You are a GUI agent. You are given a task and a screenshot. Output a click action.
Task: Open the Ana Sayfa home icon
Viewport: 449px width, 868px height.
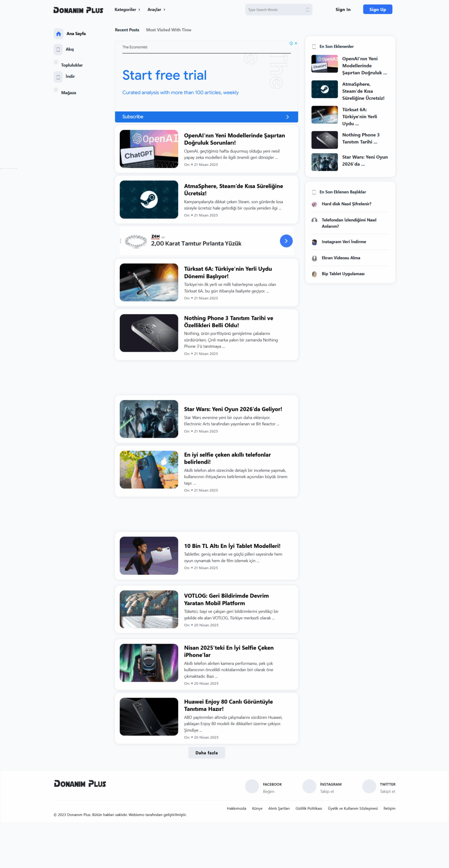click(x=58, y=34)
